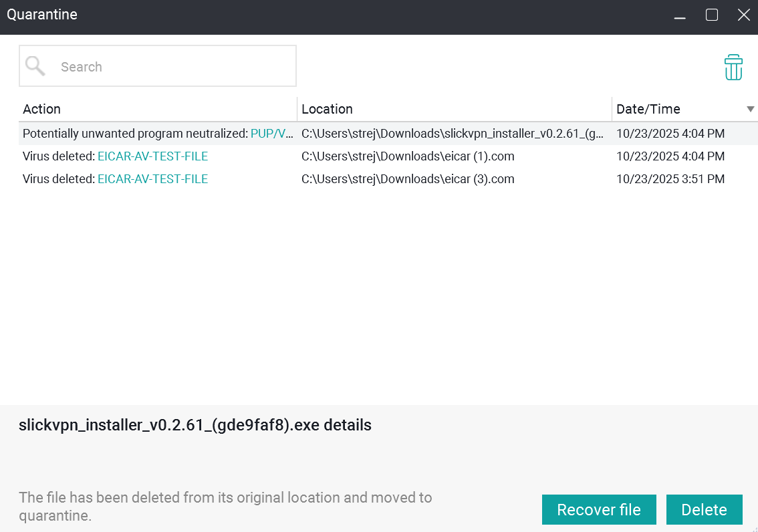Screen dimensions: 758x532
Task: Click the slickvpn installer details title
Action: [196, 425]
